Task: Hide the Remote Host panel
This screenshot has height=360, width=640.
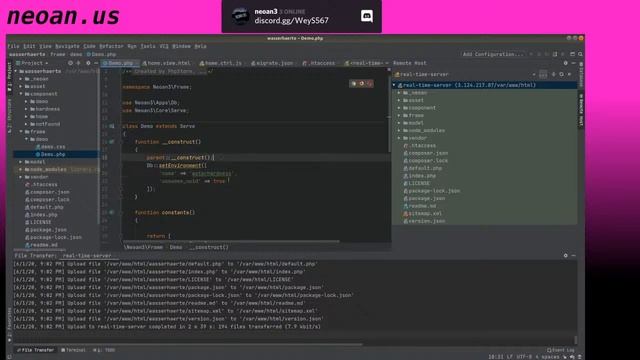Action: coord(573,63)
